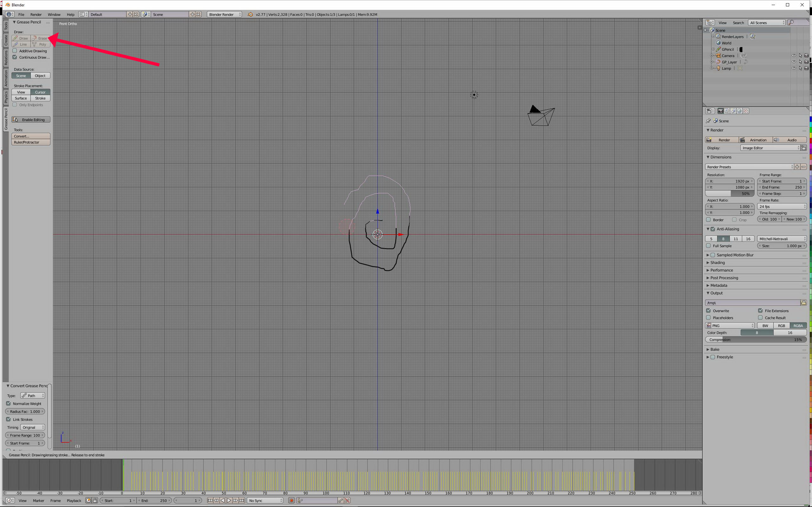Click the Render Layers properties tab icon
Screen dimensions: 812x507
point(727,111)
